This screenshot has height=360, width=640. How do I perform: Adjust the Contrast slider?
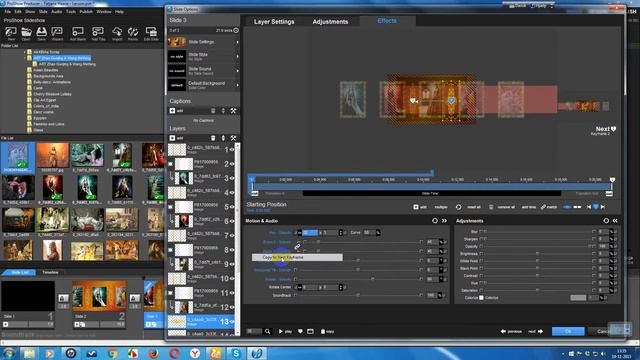coord(539,276)
